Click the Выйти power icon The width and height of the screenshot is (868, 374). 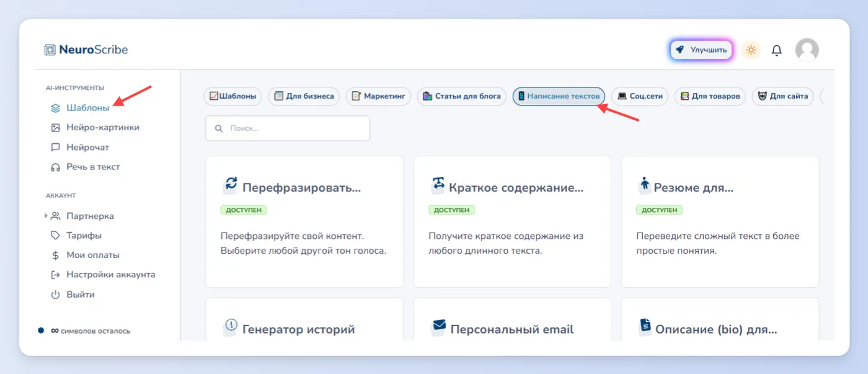coord(55,295)
